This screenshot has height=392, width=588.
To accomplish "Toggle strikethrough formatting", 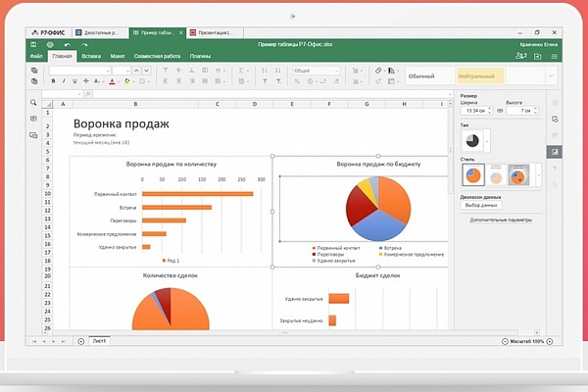I will [x=86, y=81].
